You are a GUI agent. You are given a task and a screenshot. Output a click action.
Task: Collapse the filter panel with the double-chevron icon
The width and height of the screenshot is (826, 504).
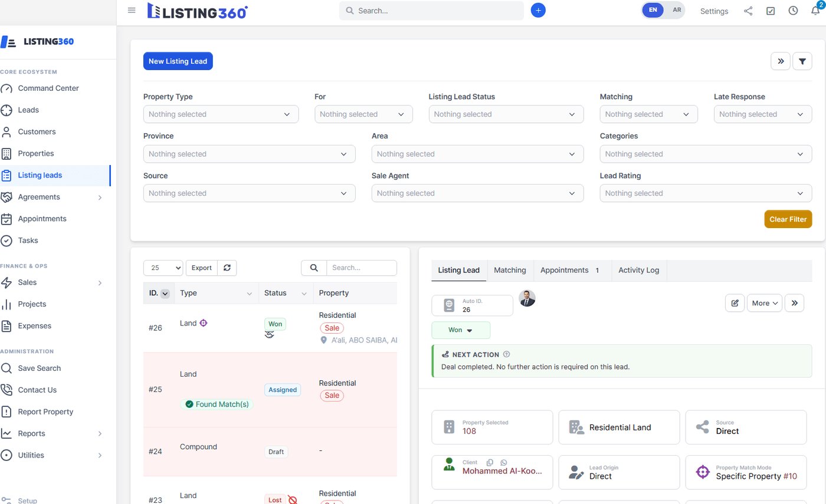pos(781,61)
